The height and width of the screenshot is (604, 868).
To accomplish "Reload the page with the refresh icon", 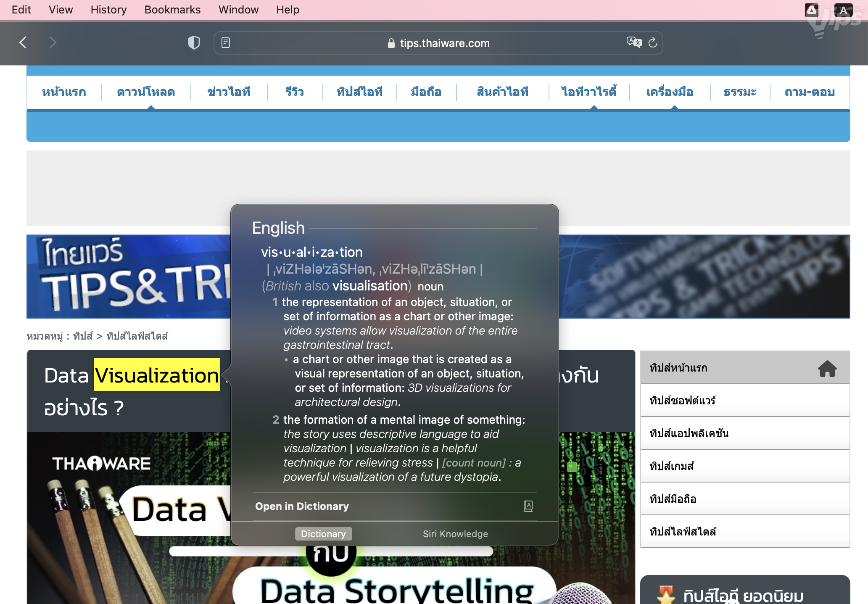I will [x=653, y=42].
